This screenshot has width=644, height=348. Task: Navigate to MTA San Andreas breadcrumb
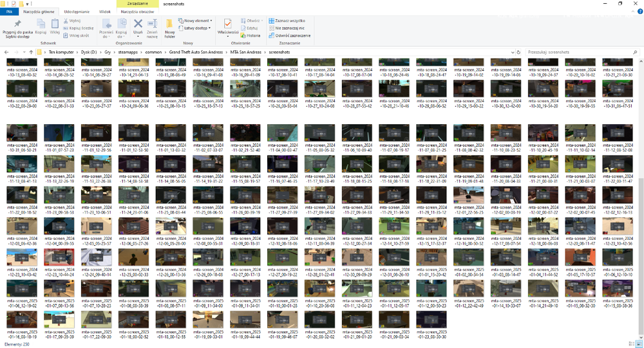245,52
